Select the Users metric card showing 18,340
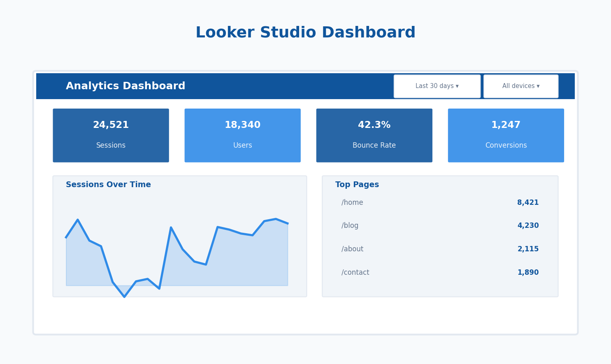Viewport: 611px width, 364px height. click(242, 135)
